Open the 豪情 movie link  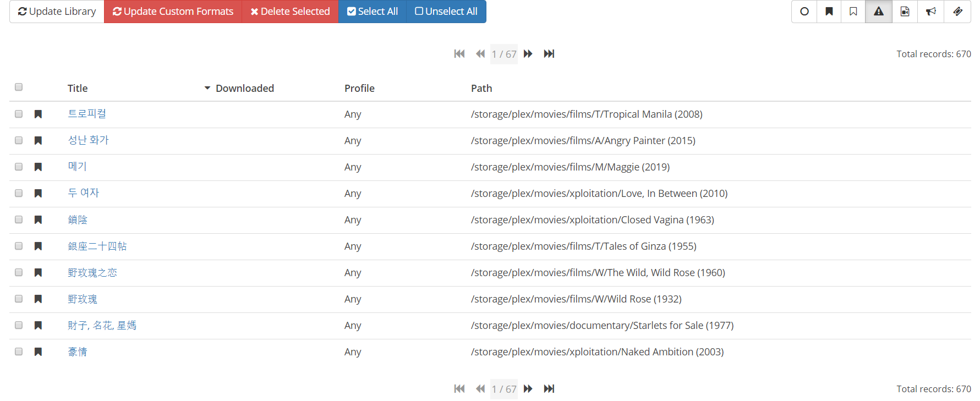pyautogui.click(x=78, y=352)
